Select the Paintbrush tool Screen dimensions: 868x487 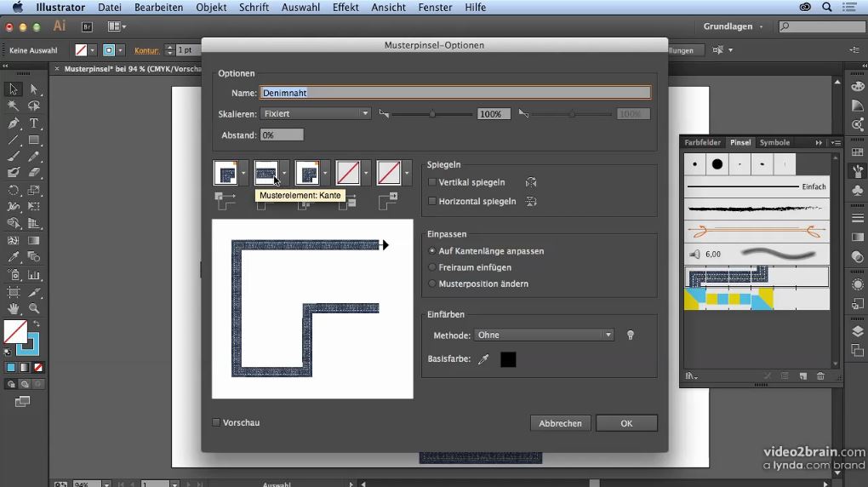click(x=14, y=157)
